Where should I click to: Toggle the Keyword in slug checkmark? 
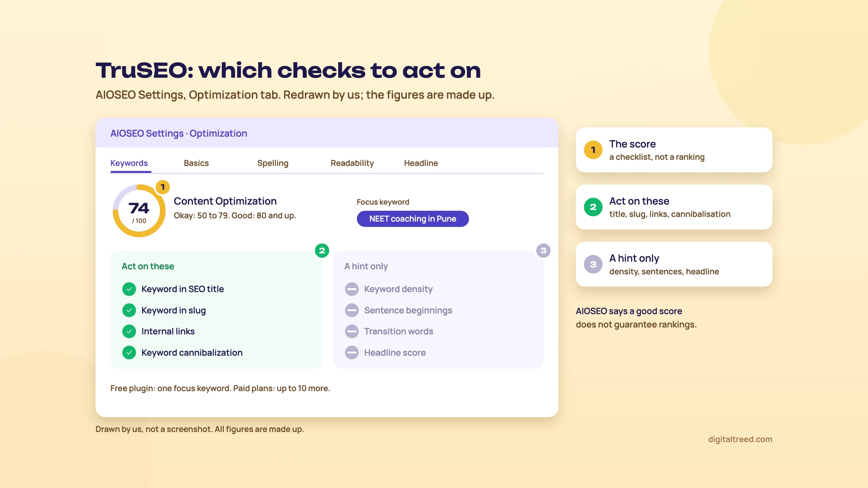[x=129, y=310]
